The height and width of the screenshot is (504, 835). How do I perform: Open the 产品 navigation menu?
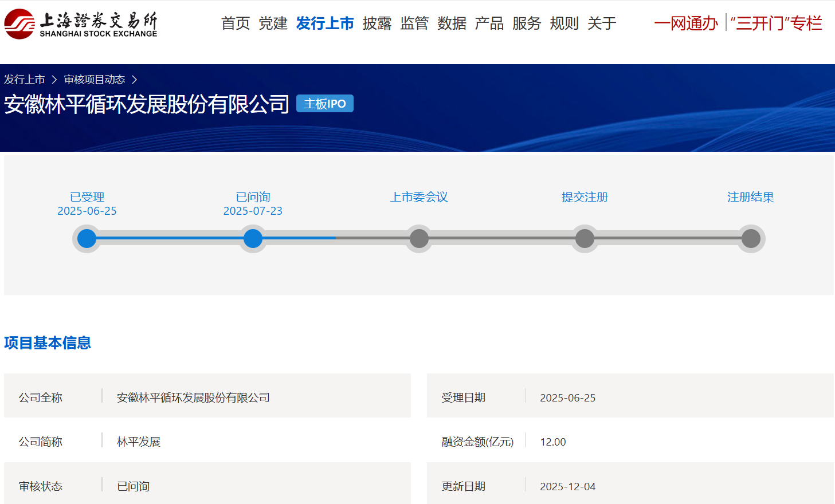(x=489, y=23)
